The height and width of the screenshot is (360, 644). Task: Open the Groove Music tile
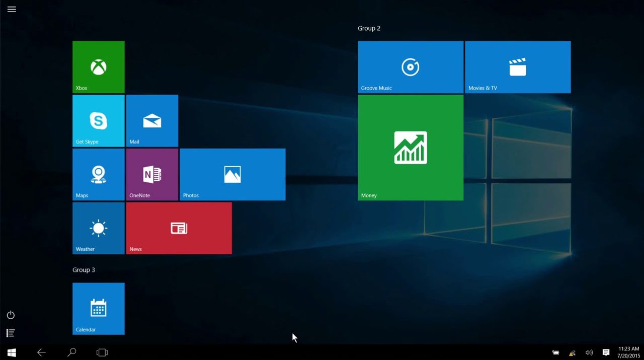pos(410,67)
